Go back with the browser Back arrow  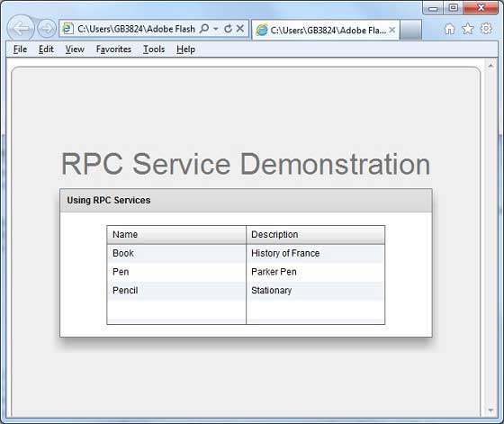(x=21, y=29)
